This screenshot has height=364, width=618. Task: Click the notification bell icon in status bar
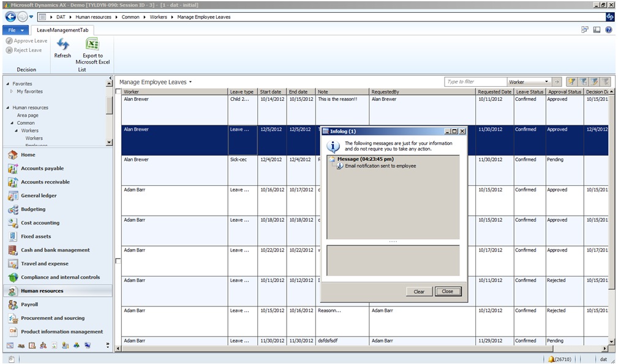(551, 359)
